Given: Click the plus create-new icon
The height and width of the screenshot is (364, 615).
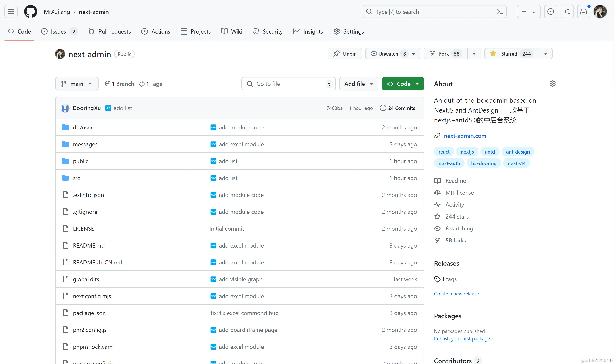Looking at the screenshot, I should coord(524,12).
